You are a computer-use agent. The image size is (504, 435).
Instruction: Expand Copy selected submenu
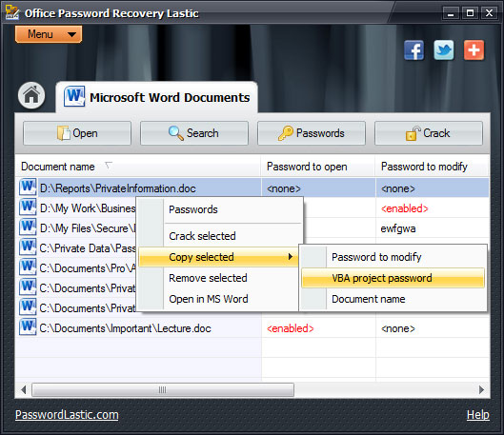point(218,257)
